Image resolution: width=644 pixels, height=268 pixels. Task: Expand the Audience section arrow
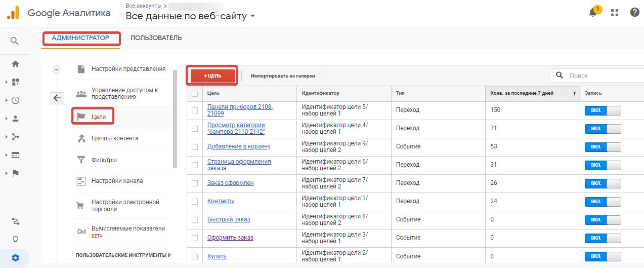click(x=6, y=119)
